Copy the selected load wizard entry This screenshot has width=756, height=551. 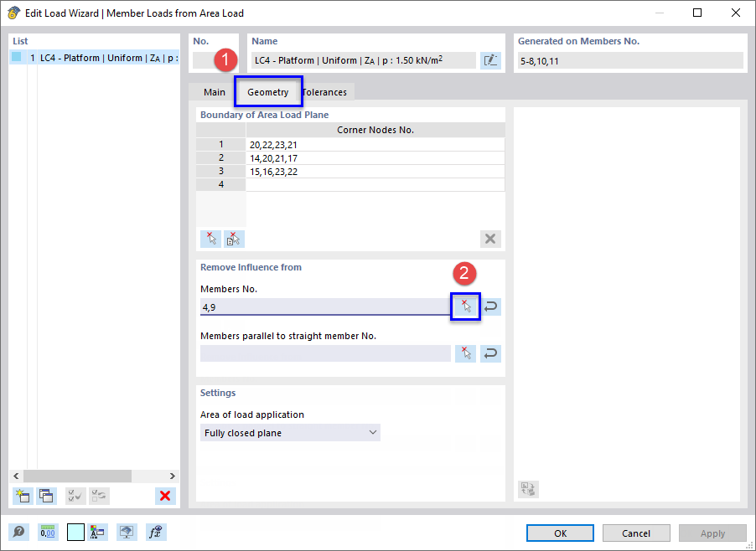tap(46, 496)
